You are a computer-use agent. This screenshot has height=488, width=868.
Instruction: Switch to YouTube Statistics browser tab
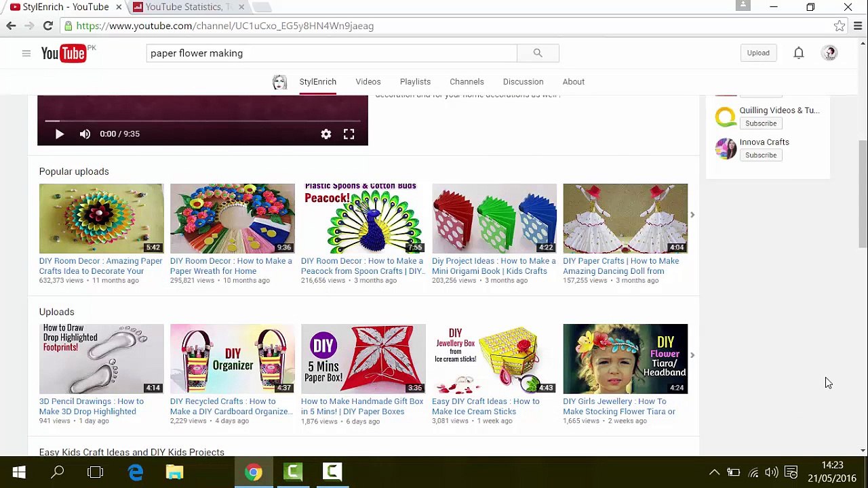(188, 7)
